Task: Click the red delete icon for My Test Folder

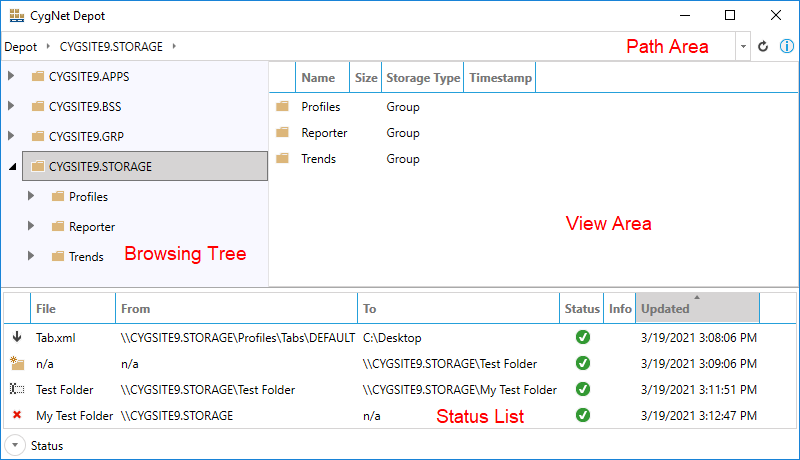Action: tap(17, 415)
